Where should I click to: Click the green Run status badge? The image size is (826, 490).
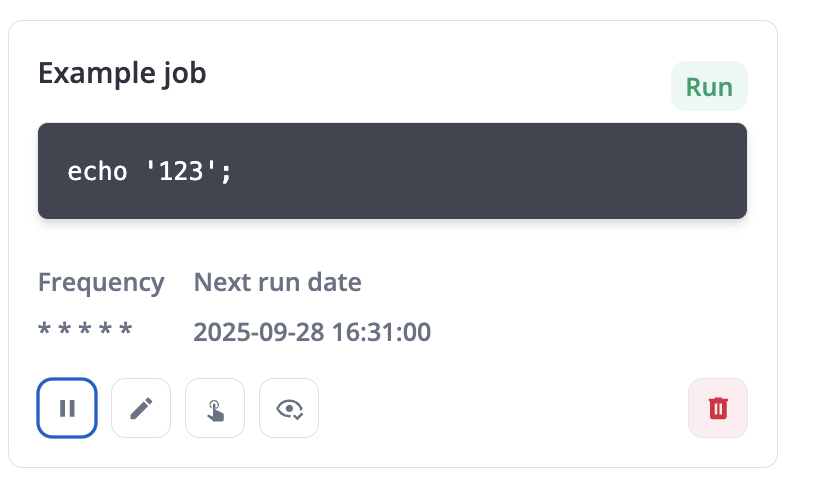click(x=709, y=87)
